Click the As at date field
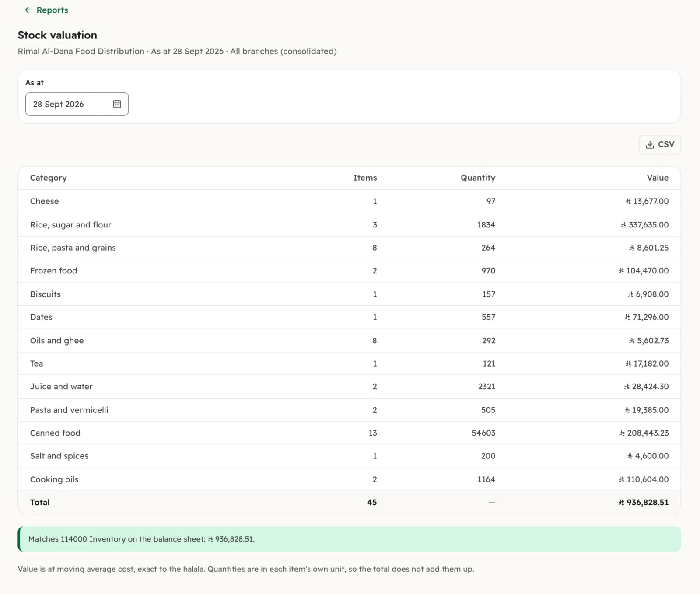Image resolution: width=700 pixels, height=594 pixels. (x=77, y=104)
